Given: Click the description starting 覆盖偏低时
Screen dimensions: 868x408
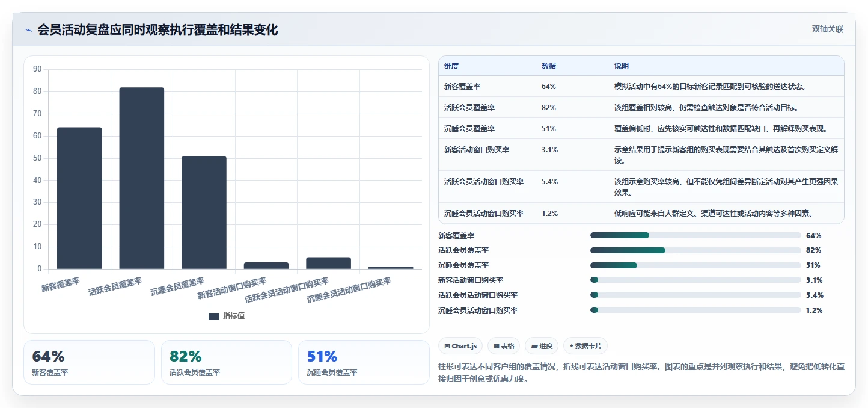Looking at the screenshot, I should click(721, 128).
